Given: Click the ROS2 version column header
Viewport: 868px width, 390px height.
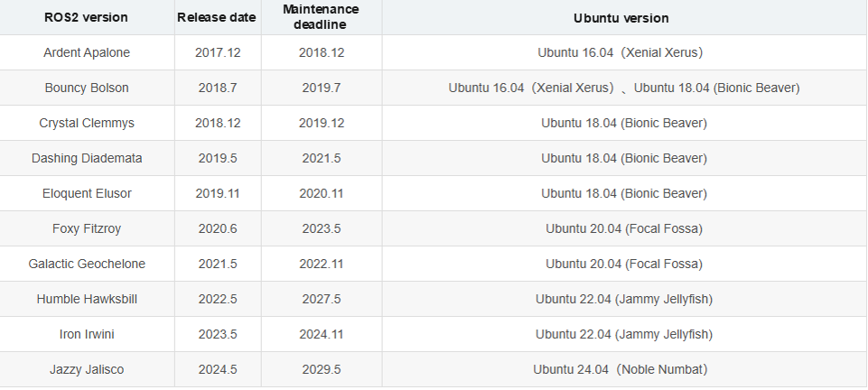Looking at the screenshot, I should (x=87, y=18).
